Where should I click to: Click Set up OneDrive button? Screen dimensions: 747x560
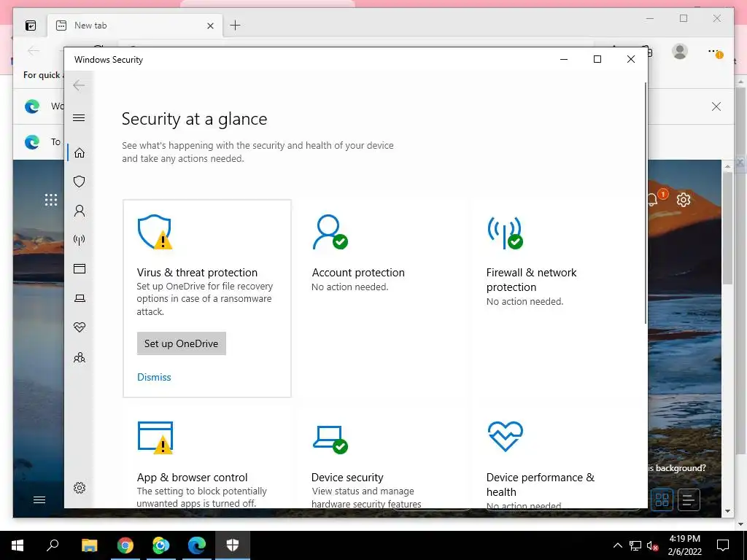(x=182, y=343)
